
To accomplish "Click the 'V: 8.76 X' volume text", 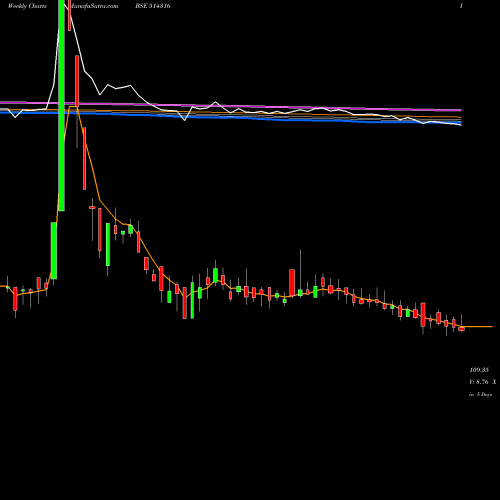I will (x=482, y=382).
